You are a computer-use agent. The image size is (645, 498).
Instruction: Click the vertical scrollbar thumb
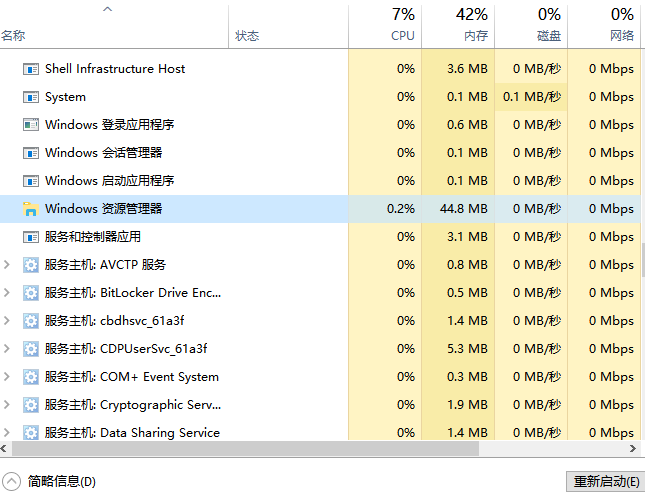tap(643, 260)
